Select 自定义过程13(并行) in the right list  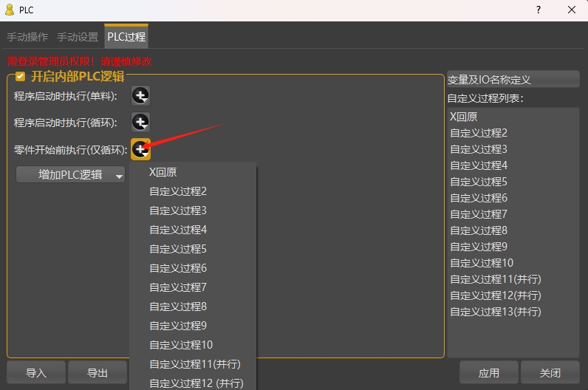tap(513, 312)
